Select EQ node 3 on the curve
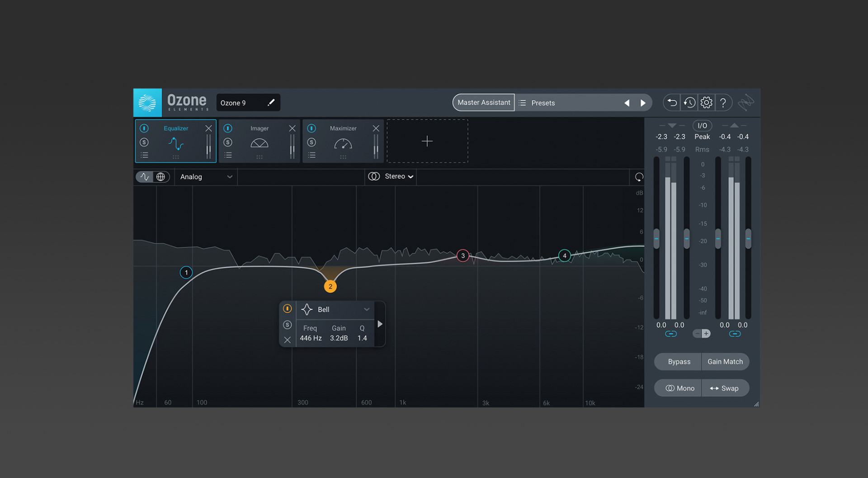This screenshot has height=478, width=868. click(462, 256)
